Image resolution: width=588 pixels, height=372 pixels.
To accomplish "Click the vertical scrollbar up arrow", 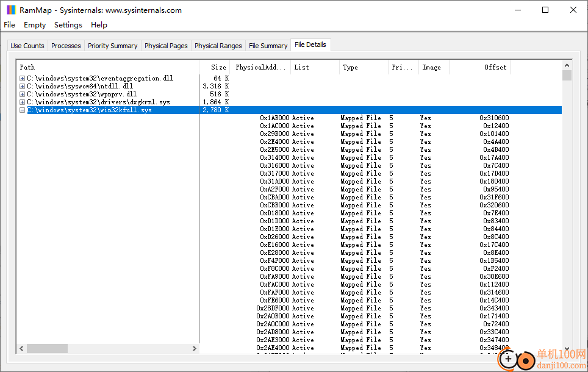I will coord(567,65).
